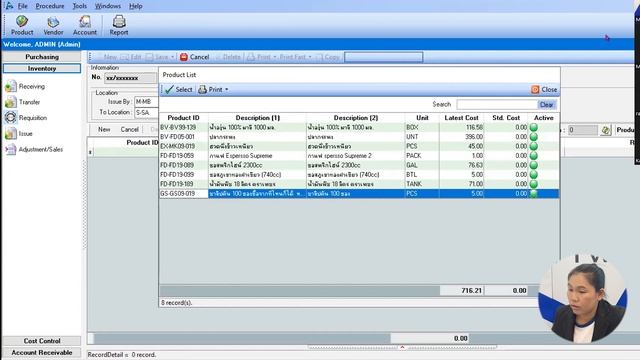The height and width of the screenshot is (360, 640).
Task: Click the 716.21 total cost value
Action: [462, 291]
